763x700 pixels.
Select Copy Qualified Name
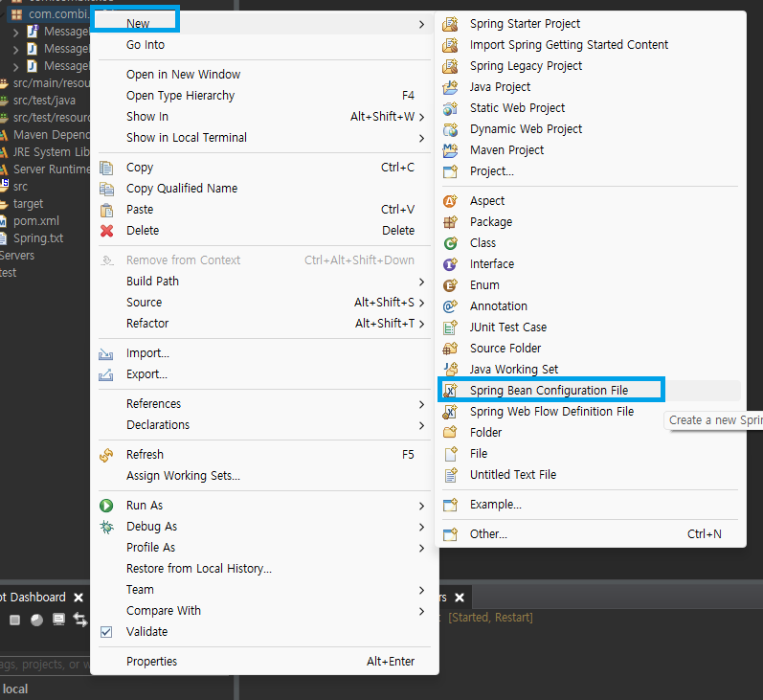pyautogui.click(x=265, y=189)
